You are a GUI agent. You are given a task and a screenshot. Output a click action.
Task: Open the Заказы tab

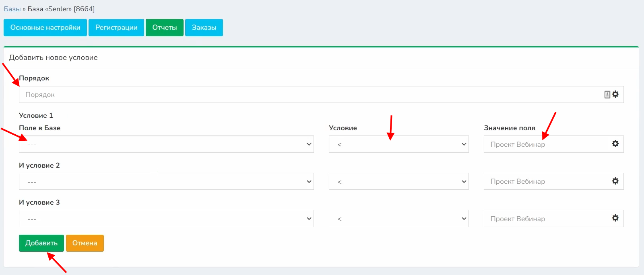(x=204, y=28)
